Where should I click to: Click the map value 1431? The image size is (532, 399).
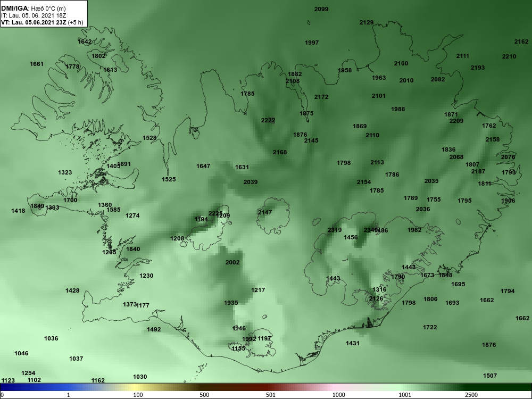pyautogui.click(x=353, y=343)
